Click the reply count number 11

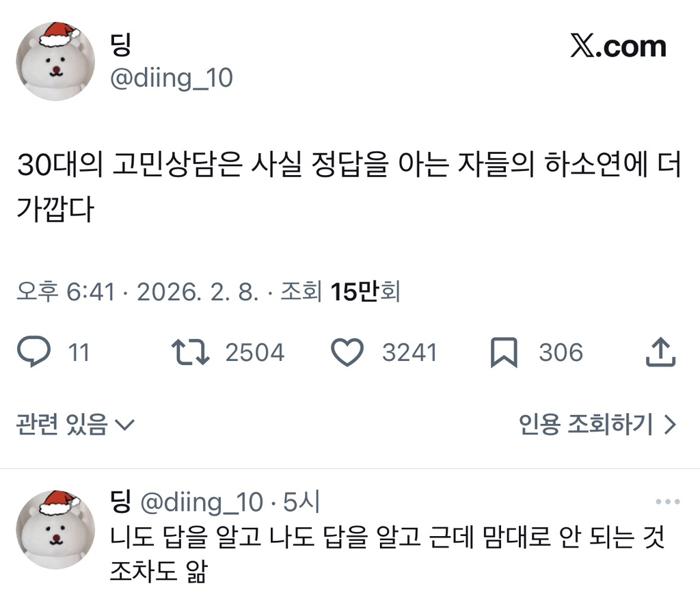tap(79, 352)
